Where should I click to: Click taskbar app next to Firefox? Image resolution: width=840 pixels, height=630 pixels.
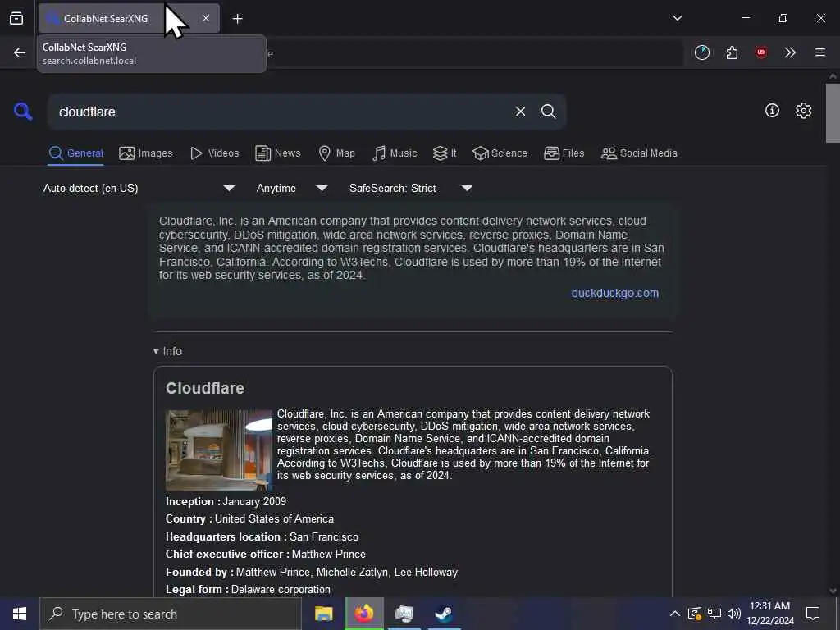tap(404, 614)
